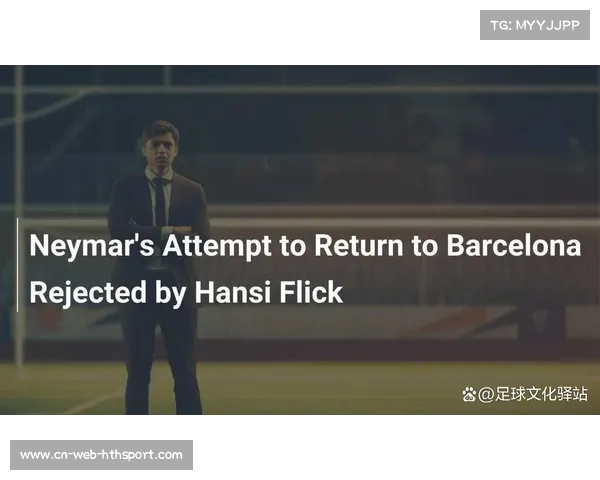
Task: Select the word "Neymar's" in the headline
Action: click(x=92, y=246)
